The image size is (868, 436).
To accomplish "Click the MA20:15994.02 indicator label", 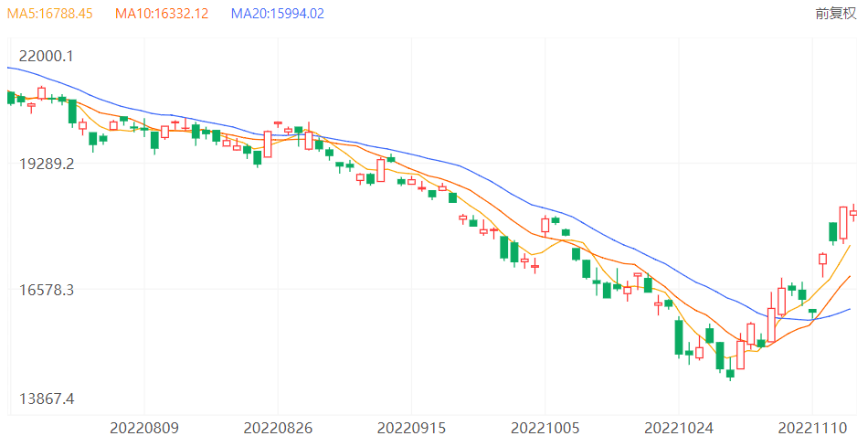I will [x=278, y=14].
